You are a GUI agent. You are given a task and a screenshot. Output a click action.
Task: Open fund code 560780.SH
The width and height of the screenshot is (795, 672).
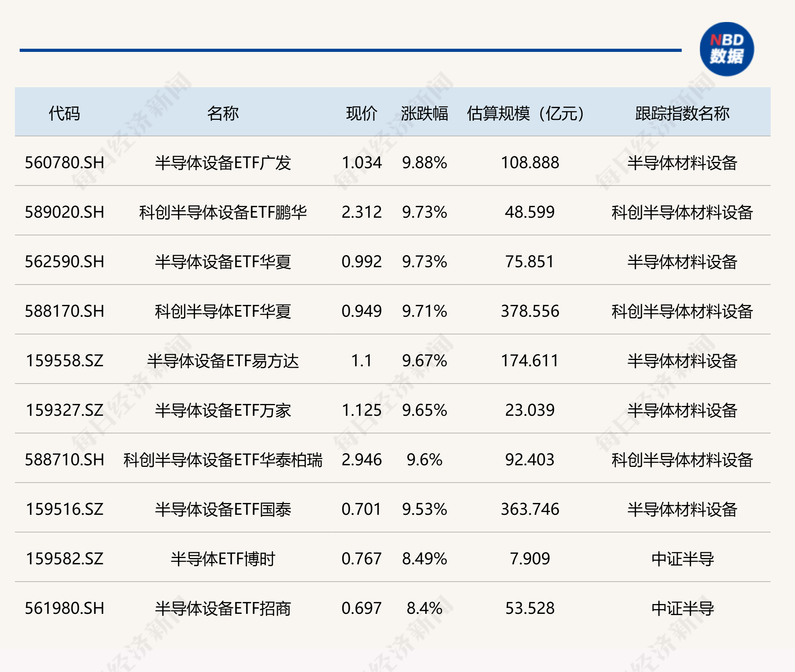click(x=64, y=163)
